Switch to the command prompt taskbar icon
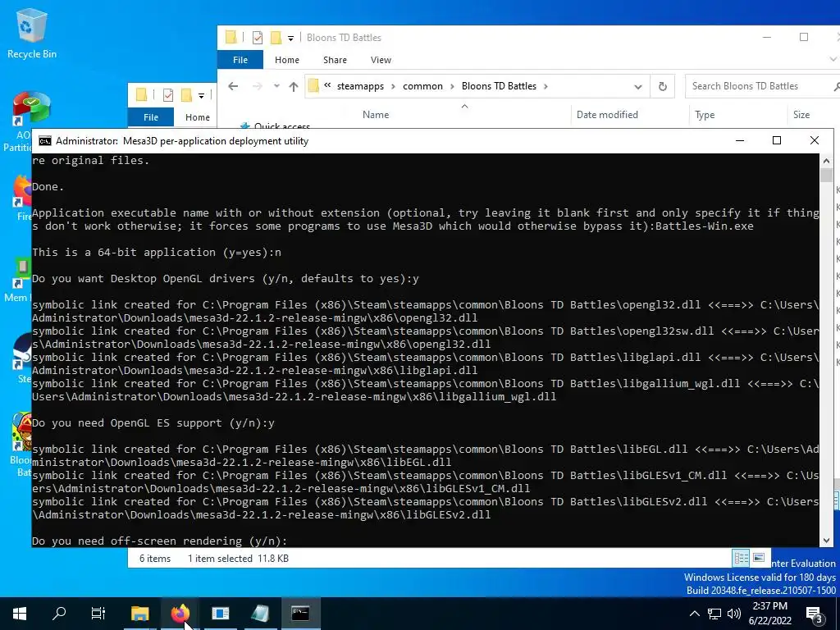Viewport: 840px width, 630px height. [x=300, y=614]
